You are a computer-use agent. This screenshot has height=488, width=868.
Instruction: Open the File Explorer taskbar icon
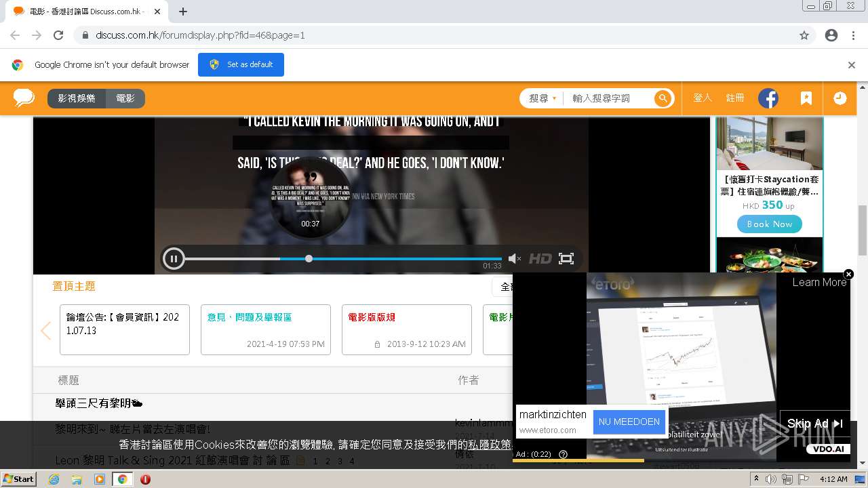click(77, 479)
